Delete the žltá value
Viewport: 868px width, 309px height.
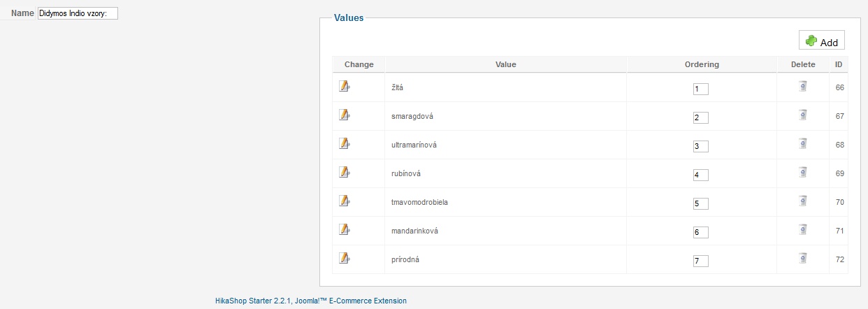coord(803,86)
